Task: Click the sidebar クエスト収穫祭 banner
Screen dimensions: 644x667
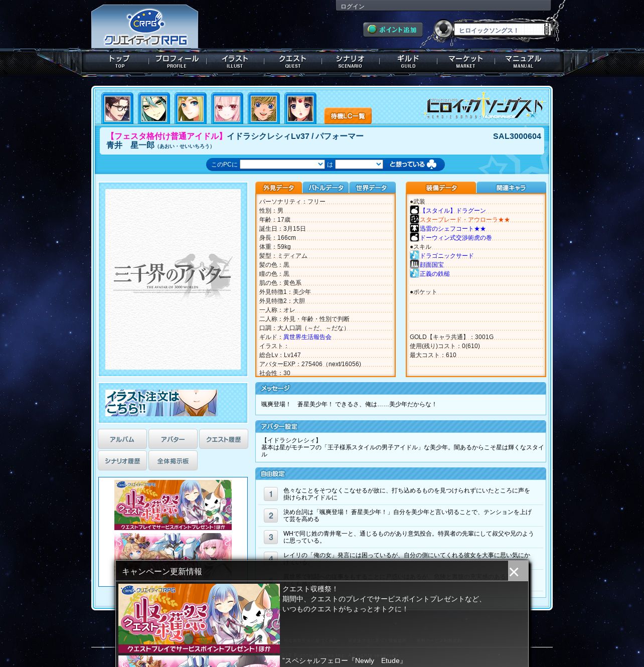Action: point(173,505)
